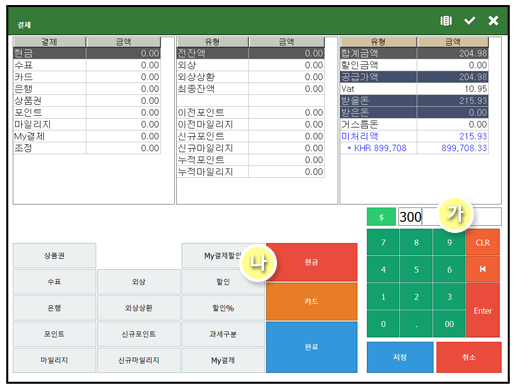The width and height of the screenshot is (515, 390).
Task: Confirm with the checkmark icon in header
Action: tap(470, 21)
